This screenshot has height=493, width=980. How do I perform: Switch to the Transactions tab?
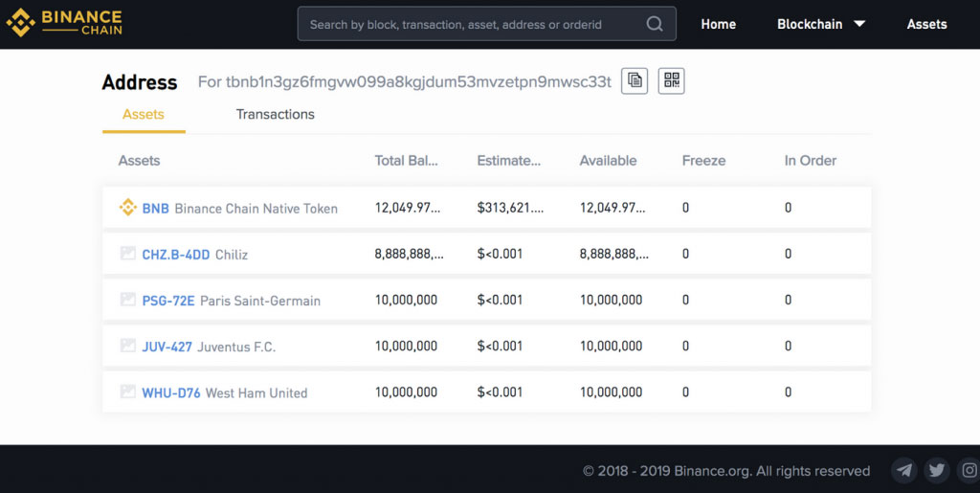(x=275, y=114)
